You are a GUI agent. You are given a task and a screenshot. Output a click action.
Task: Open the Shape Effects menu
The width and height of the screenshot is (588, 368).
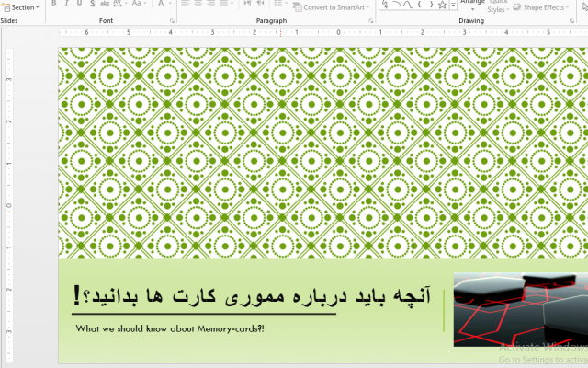(x=540, y=7)
